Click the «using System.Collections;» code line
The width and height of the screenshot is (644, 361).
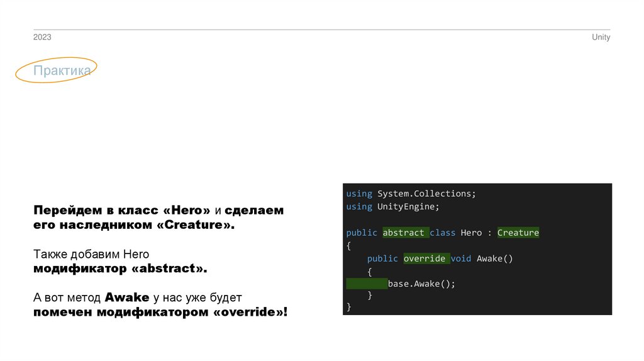[411, 194]
